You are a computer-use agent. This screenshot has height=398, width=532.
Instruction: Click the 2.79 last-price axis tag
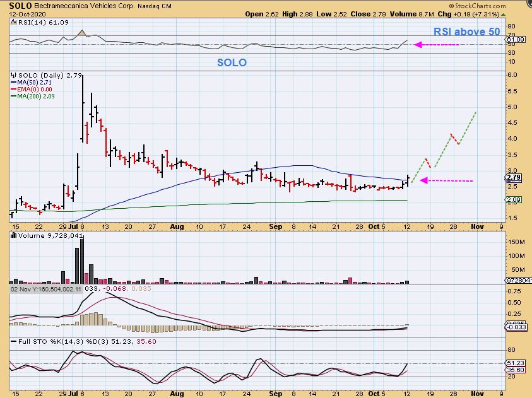pos(513,177)
